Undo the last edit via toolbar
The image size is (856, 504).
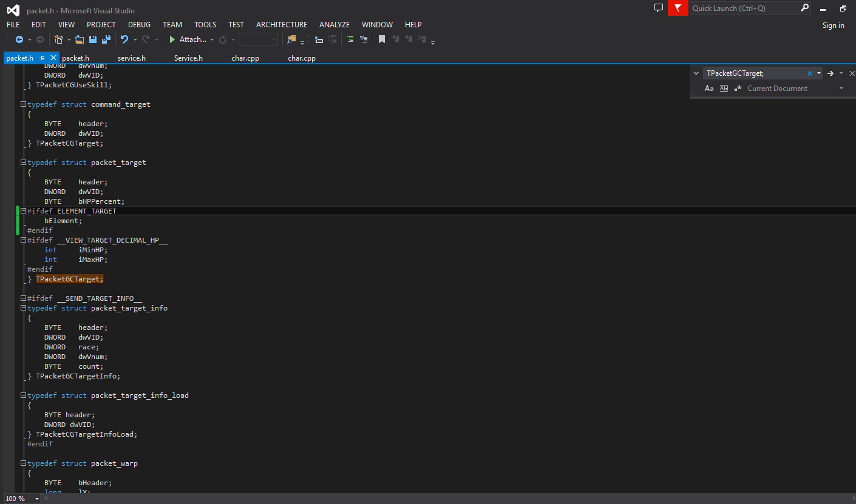point(124,39)
